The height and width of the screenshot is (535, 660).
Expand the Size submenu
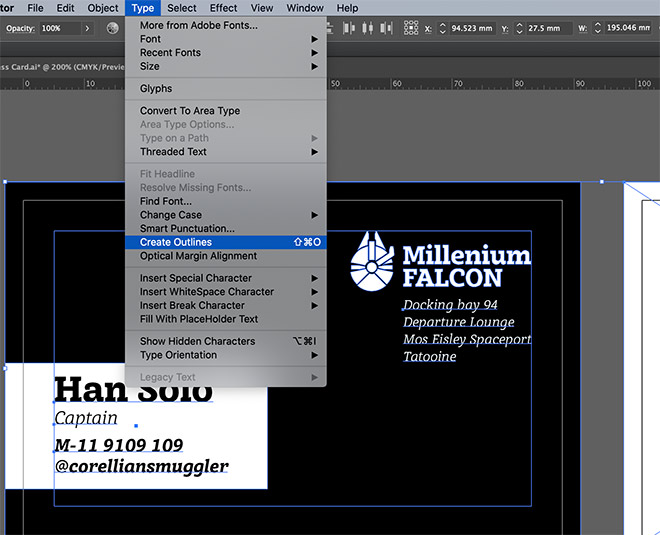(x=226, y=66)
